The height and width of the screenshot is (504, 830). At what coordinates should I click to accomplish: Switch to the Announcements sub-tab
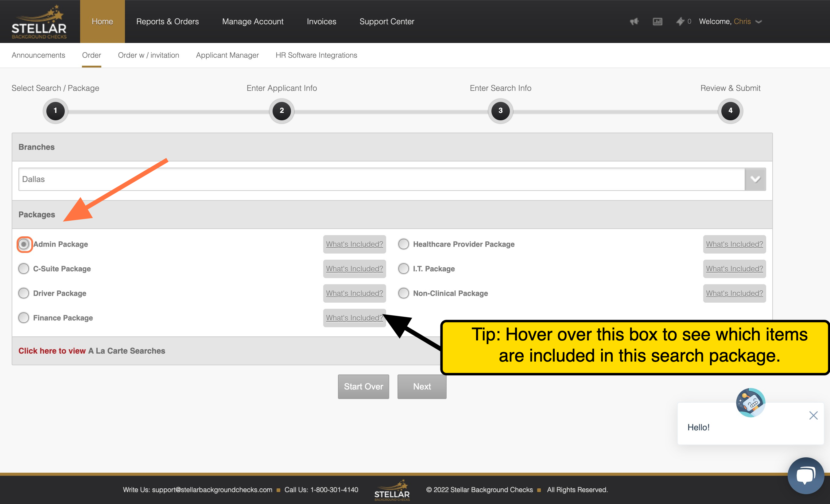[x=38, y=55]
